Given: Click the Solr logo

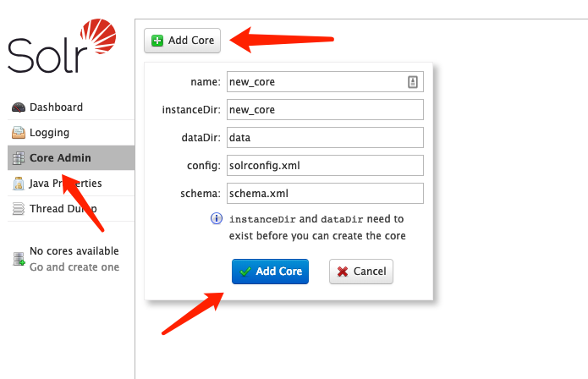Looking at the screenshot, I should pyautogui.click(x=62, y=46).
